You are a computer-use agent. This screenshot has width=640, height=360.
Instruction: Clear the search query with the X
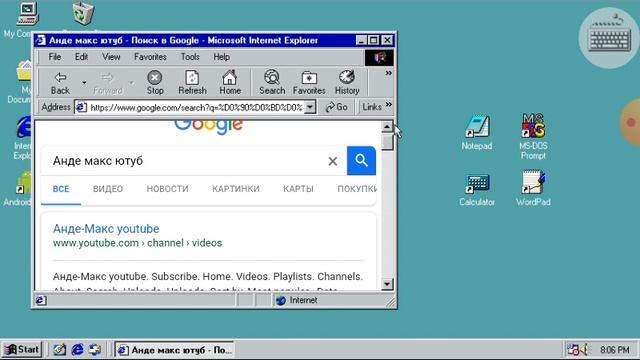(x=333, y=161)
